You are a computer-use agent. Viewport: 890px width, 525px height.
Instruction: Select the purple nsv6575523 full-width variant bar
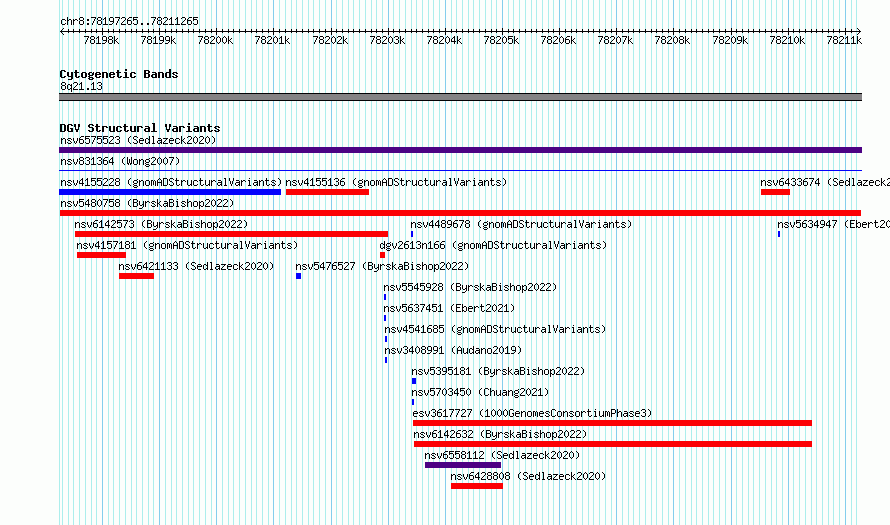coord(460,150)
